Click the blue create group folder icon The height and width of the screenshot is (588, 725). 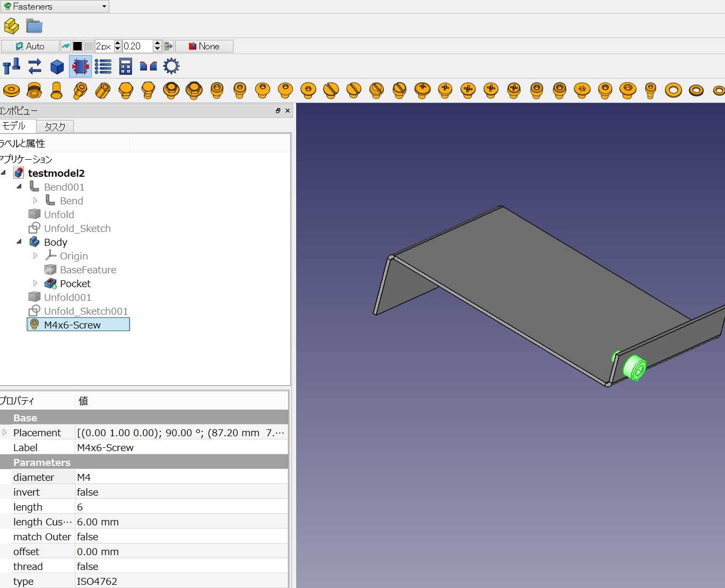click(34, 26)
